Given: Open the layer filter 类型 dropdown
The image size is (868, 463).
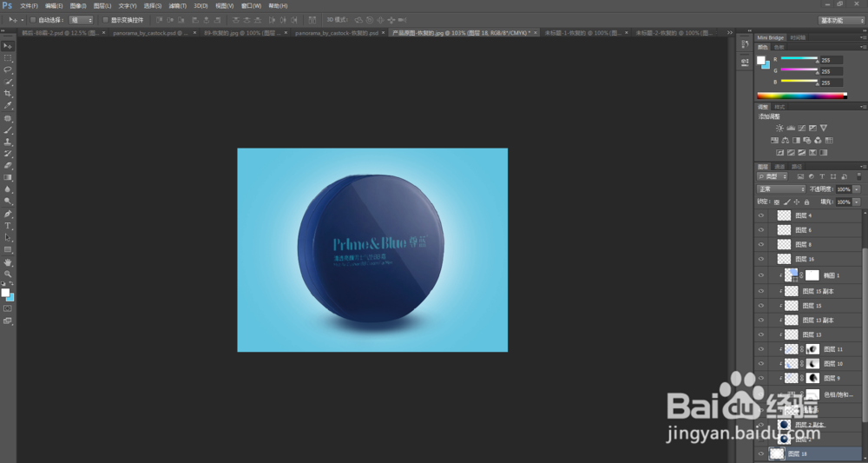Looking at the screenshot, I should point(773,176).
